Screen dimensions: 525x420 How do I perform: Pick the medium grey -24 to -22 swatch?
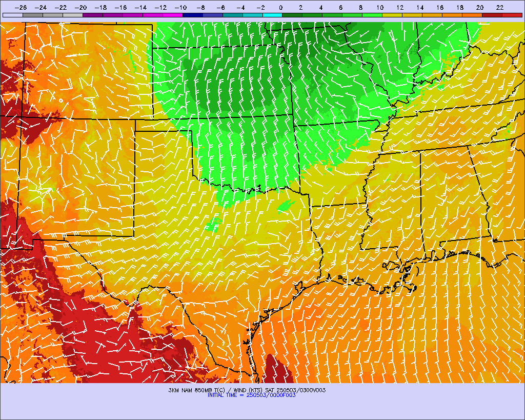click(53, 15)
